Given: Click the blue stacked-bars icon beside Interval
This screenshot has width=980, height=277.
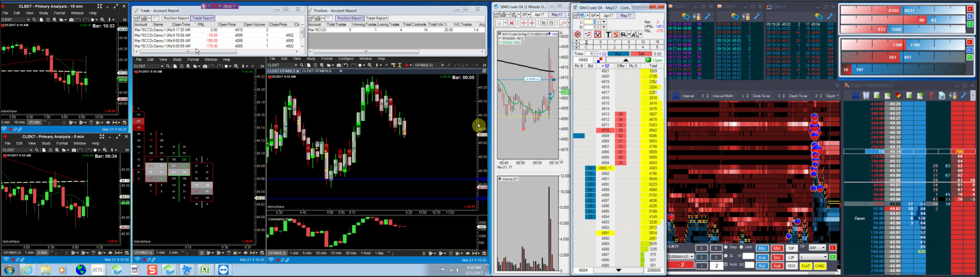Looking at the screenshot, I should [x=676, y=96].
